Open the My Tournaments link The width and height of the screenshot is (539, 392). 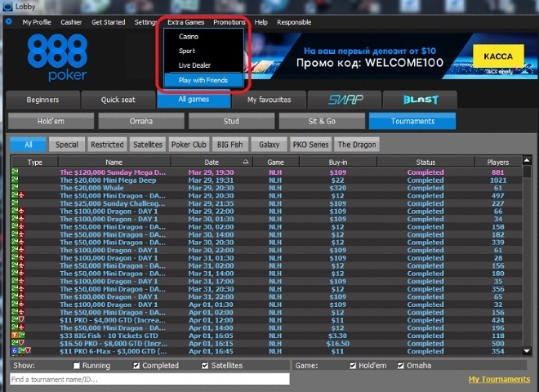click(x=498, y=380)
